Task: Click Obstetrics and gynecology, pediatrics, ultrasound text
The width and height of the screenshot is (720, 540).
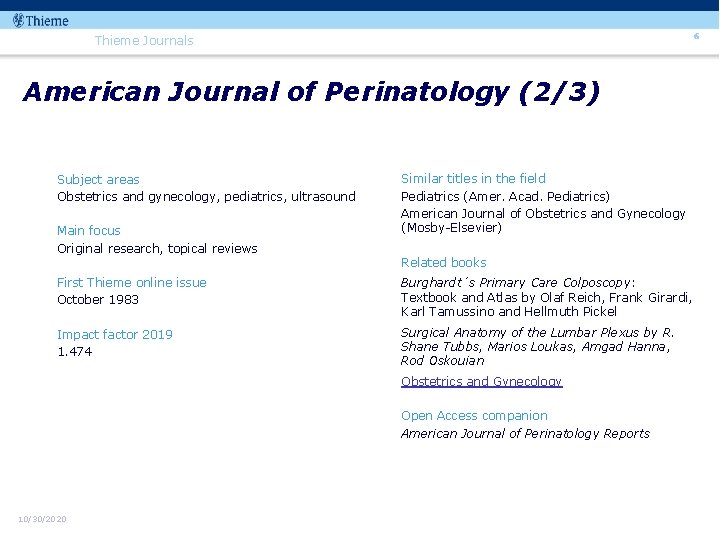Action: [206, 197]
